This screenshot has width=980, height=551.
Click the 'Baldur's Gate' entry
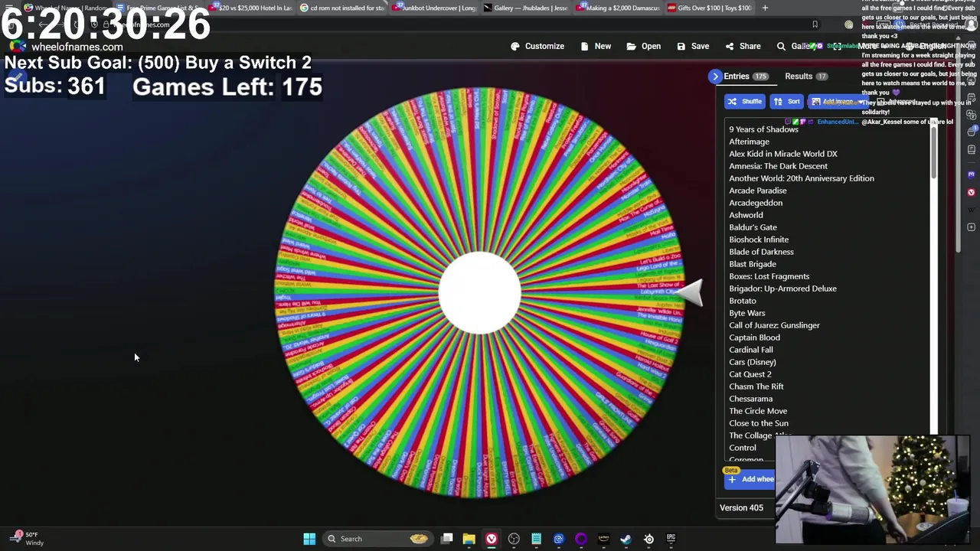[x=753, y=227]
